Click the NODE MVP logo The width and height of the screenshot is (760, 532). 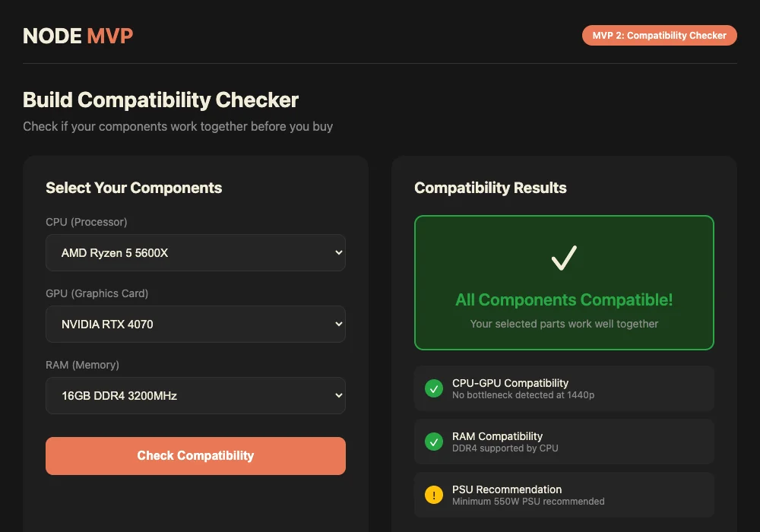[78, 35]
